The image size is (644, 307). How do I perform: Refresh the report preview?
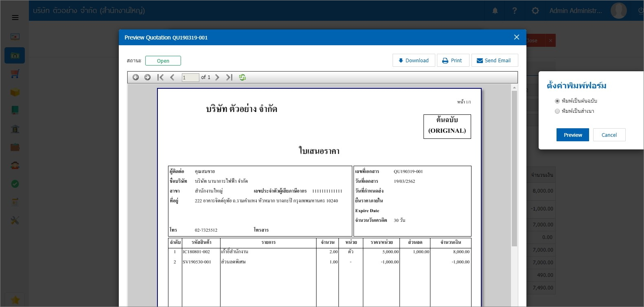[242, 77]
